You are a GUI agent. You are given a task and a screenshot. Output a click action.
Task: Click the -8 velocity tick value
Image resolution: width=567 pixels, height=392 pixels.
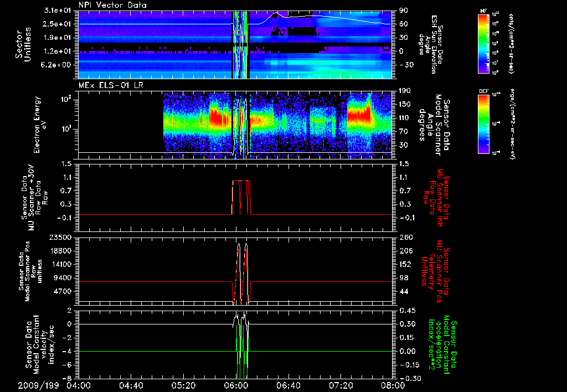pos(68,378)
